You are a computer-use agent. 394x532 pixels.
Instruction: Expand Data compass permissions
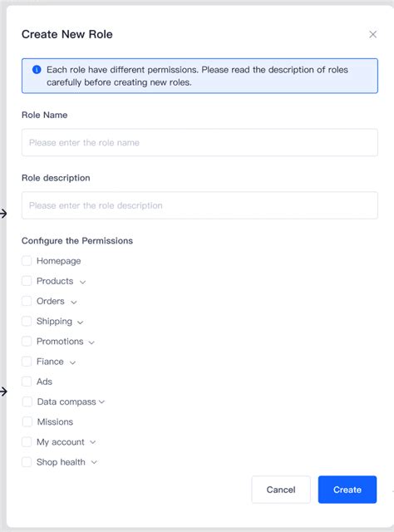click(x=101, y=402)
